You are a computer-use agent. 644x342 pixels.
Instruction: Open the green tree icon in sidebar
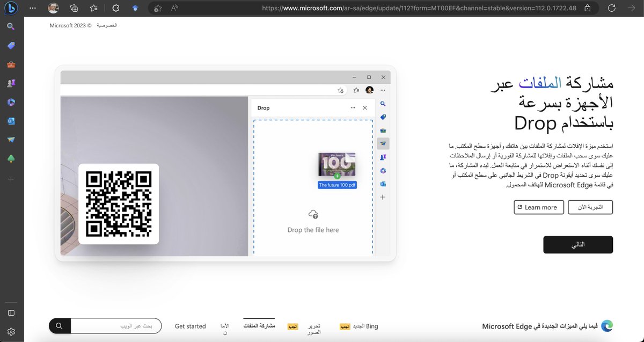pyautogui.click(x=11, y=158)
